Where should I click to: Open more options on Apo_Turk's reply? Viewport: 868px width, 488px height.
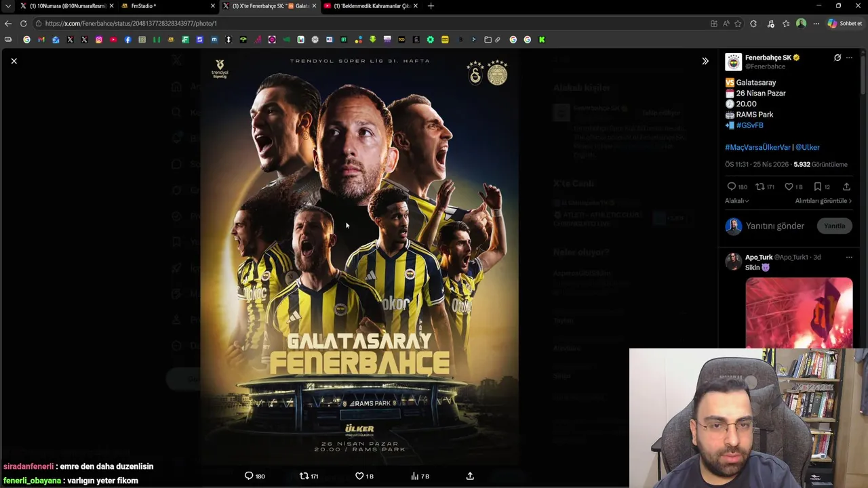click(849, 258)
